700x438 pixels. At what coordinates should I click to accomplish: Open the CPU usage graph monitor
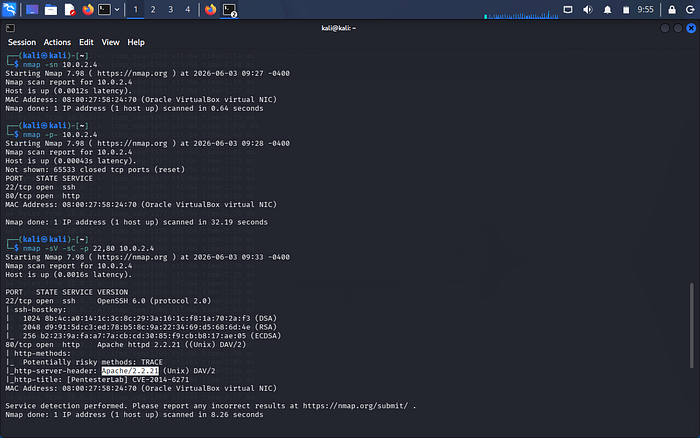521,14
